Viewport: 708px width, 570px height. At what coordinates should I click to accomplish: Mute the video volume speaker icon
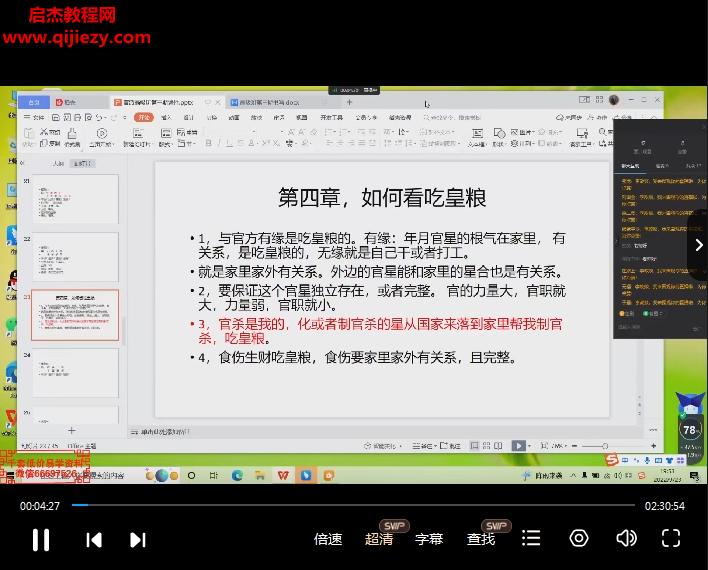[x=626, y=539]
